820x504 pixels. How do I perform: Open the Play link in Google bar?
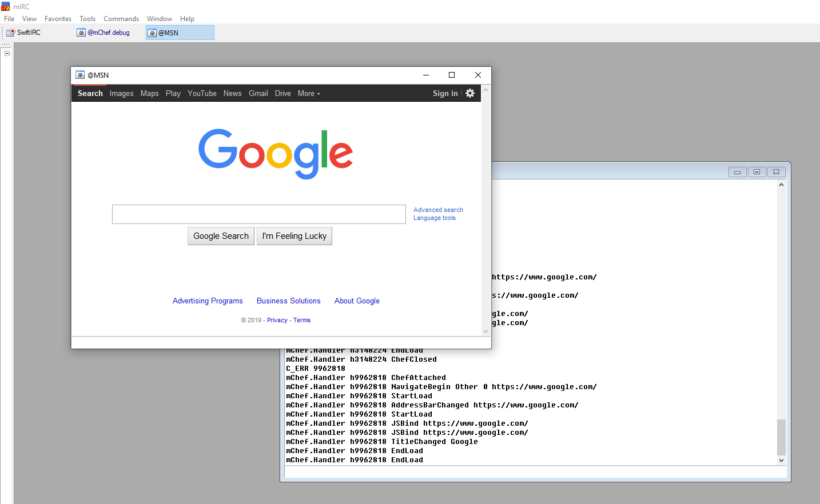click(x=173, y=93)
